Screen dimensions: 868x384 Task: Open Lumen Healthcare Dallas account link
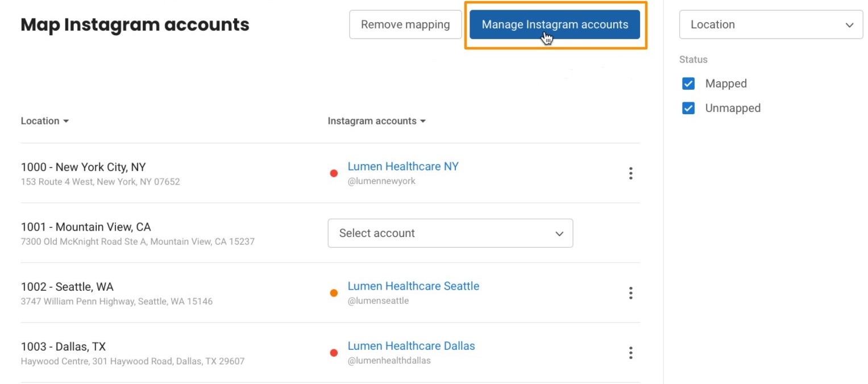411,346
